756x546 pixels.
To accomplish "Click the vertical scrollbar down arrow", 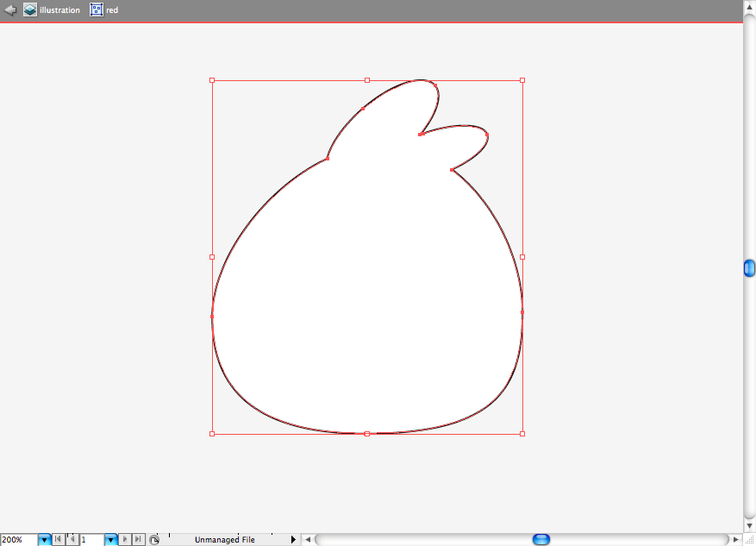I will pyautogui.click(x=749, y=526).
